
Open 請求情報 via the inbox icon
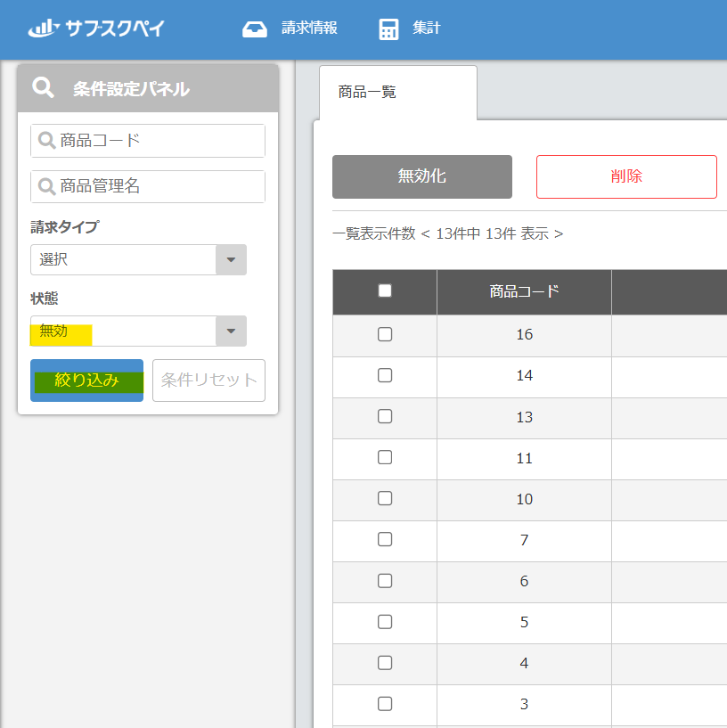[255, 28]
